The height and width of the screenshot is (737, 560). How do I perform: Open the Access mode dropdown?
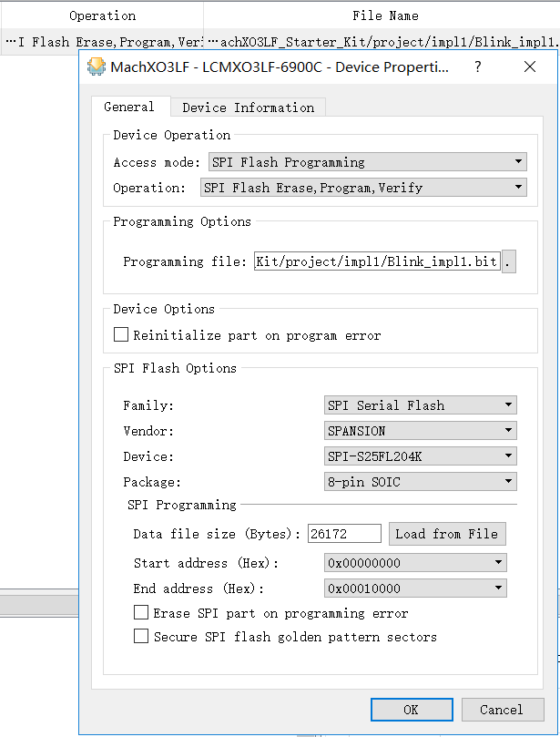point(520,161)
